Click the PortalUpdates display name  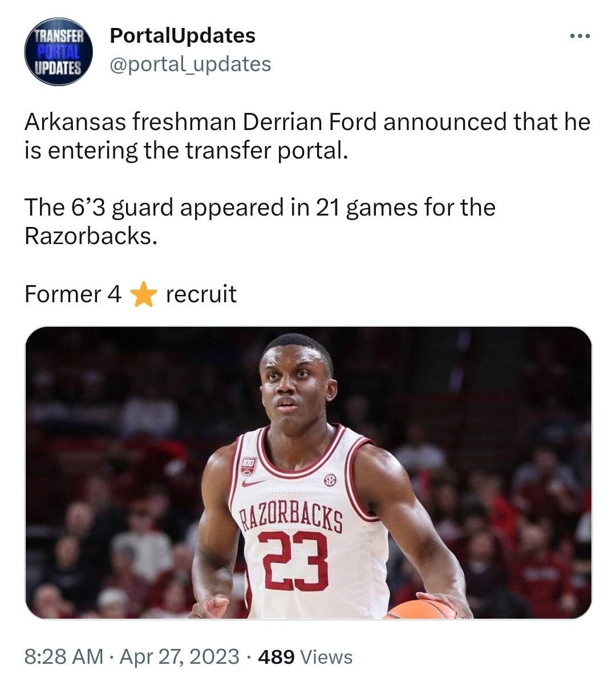coord(182,35)
